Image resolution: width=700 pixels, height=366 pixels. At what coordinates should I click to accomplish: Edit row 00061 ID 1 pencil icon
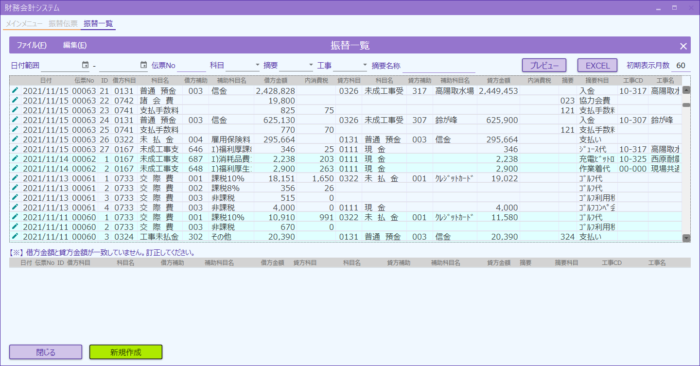[x=15, y=178]
